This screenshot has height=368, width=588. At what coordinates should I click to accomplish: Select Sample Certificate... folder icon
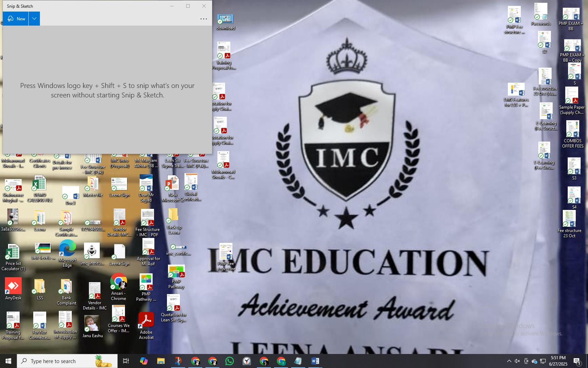(66, 224)
